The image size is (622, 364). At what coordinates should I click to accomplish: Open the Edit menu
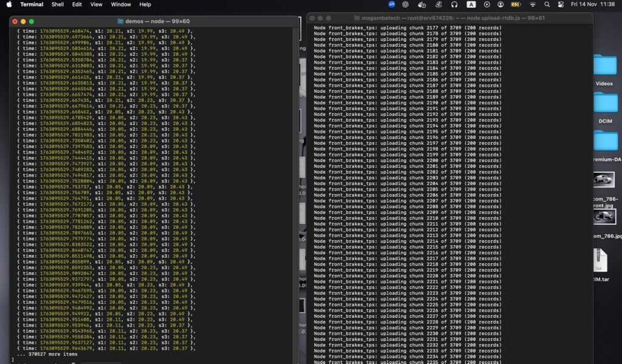77,4
